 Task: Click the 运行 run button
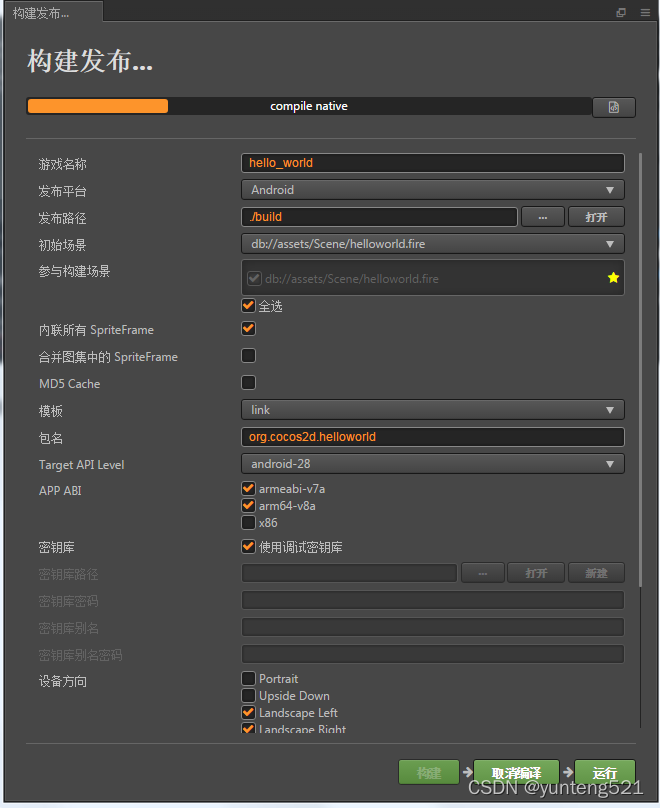click(605, 772)
